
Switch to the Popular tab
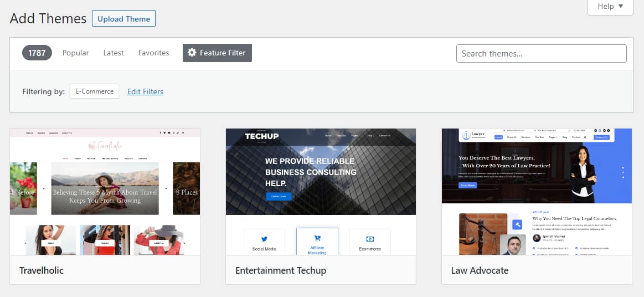(x=75, y=53)
